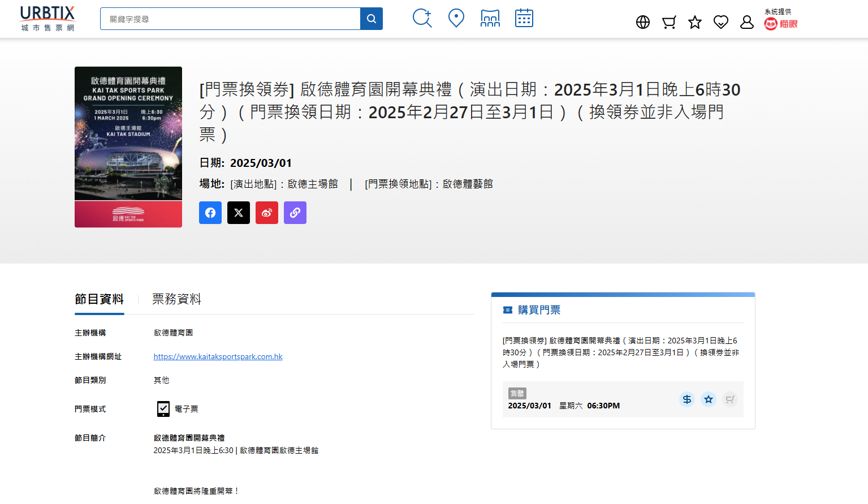
Task: Open the language globe selector
Action: (642, 22)
